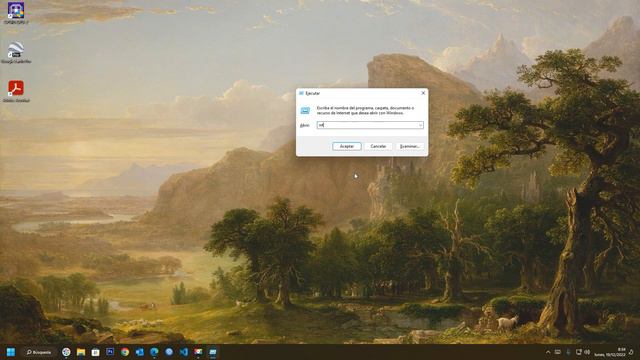Click the colorful round icon beside Búsqueda
This screenshot has height=360, width=640.
tap(66, 352)
